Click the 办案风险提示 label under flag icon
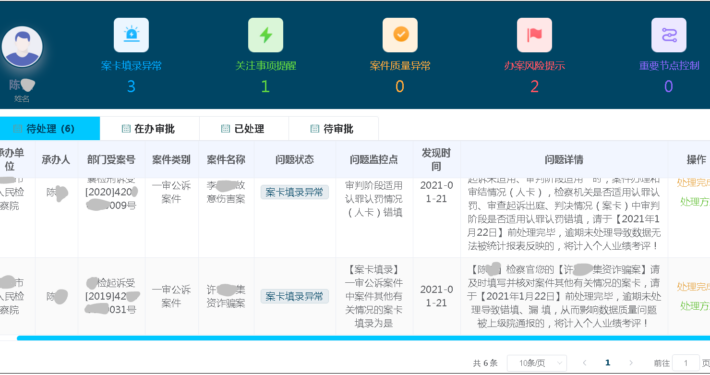Screen dimensions: 710x375 [x=534, y=66]
